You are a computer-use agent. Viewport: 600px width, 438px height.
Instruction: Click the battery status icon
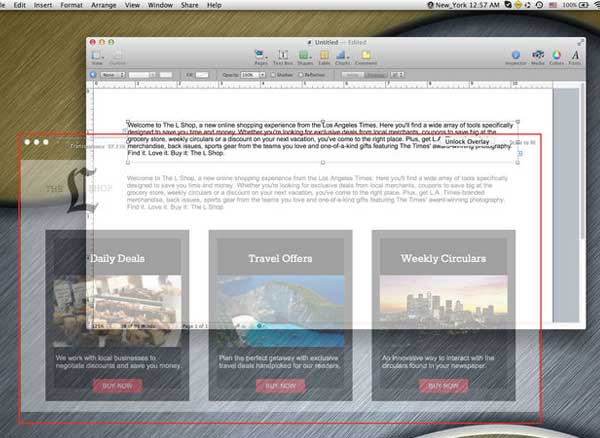click(584, 5)
